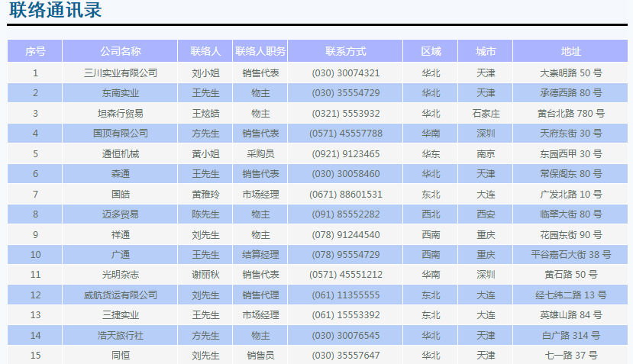
Task: Select company cell 同恒
Action: pos(120,355)
